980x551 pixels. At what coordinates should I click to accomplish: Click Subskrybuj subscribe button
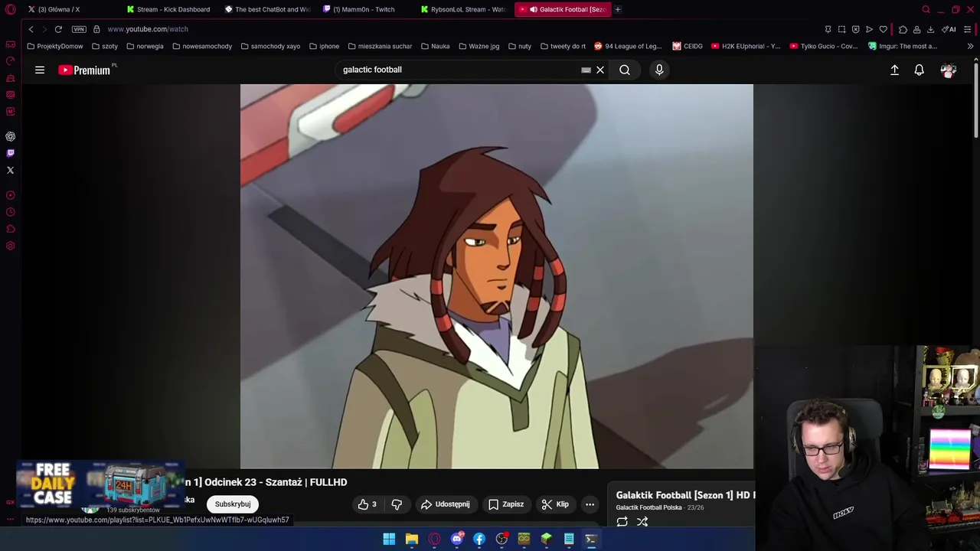[233, 504]
